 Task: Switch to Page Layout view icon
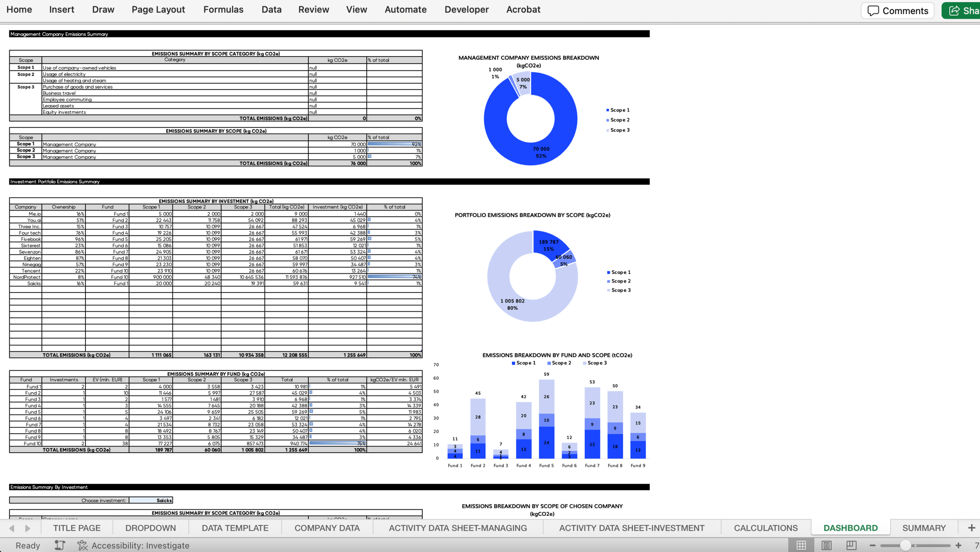[x=826, y=545]
